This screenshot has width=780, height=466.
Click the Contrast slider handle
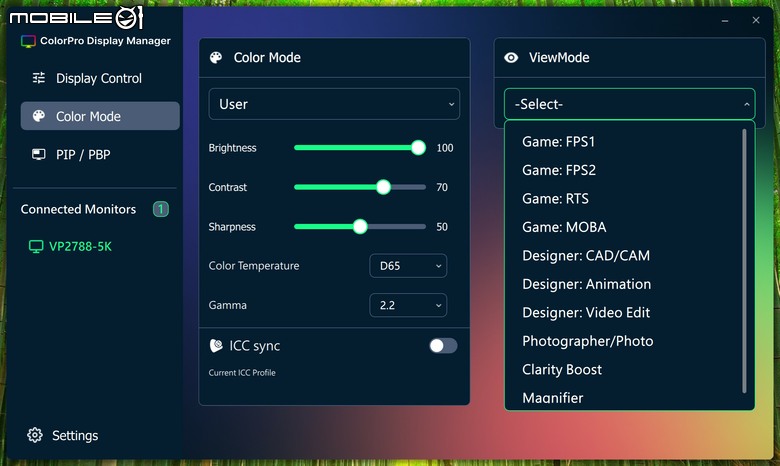point(383,187)
